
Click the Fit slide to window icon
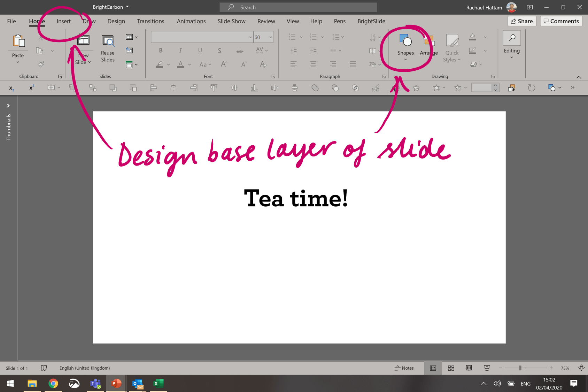(x=581, y=368)
